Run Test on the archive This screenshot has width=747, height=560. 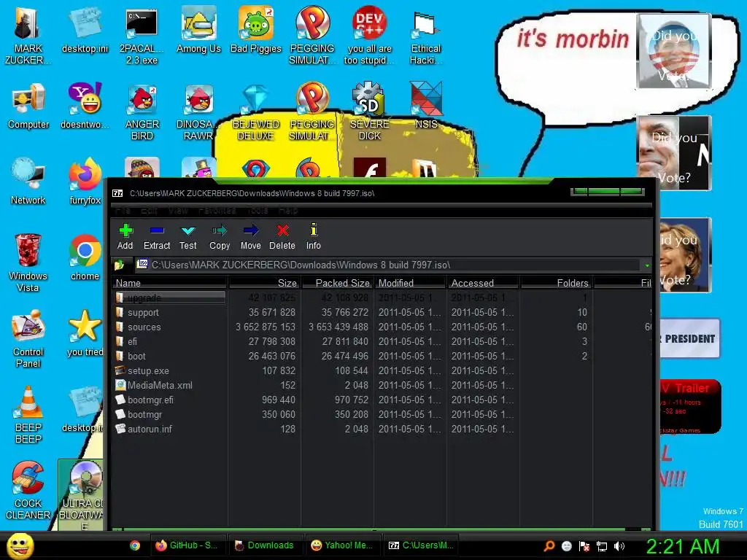188,237
